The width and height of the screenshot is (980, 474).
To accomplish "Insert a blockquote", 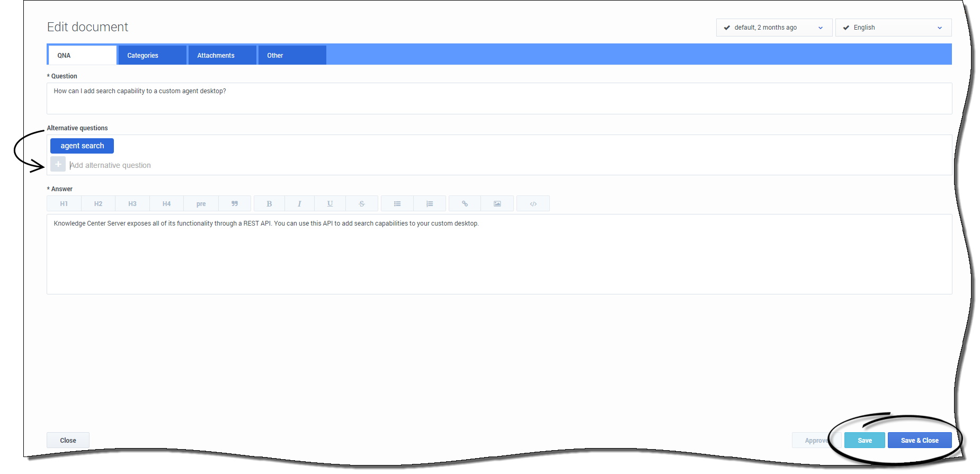I will tap(234, 204).
